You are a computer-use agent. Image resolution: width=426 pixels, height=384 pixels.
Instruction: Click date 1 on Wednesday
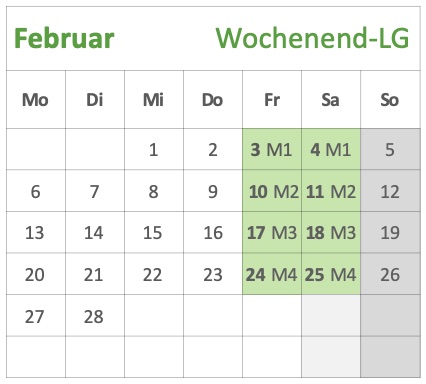(154, 149)
